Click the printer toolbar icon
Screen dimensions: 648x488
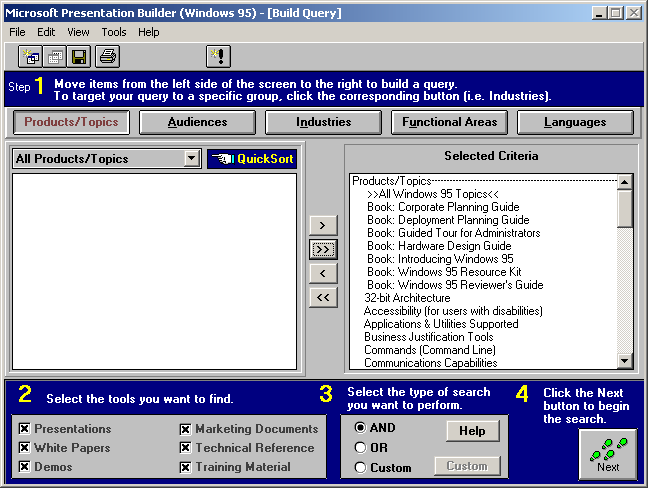click(x=108, y=57)
